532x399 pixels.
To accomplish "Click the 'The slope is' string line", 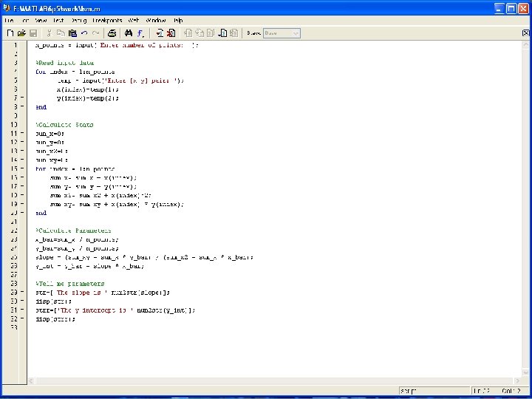I will click(103, 292).
